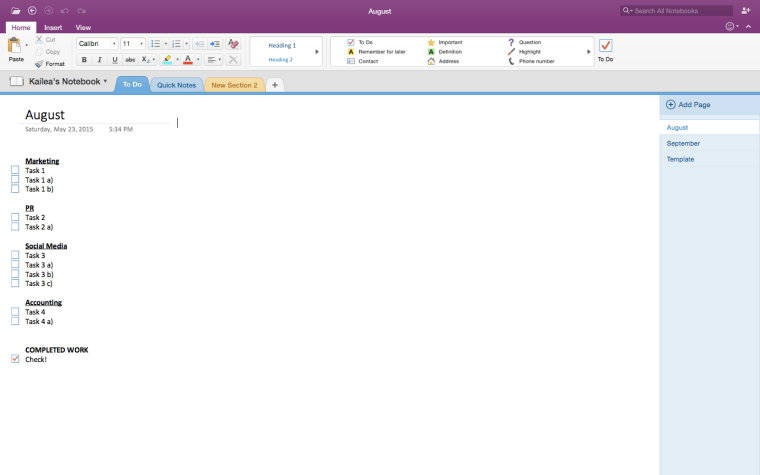Click the Search All Notebooks field
The image size is (760, 475).
pos(676,11)
